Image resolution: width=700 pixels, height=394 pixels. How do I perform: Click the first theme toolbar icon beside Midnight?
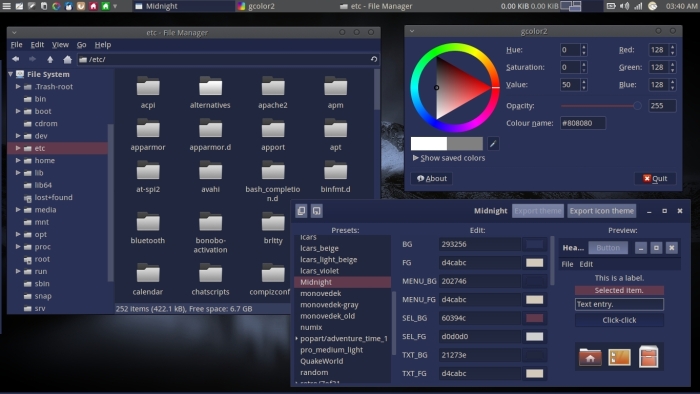coord(301,211)
